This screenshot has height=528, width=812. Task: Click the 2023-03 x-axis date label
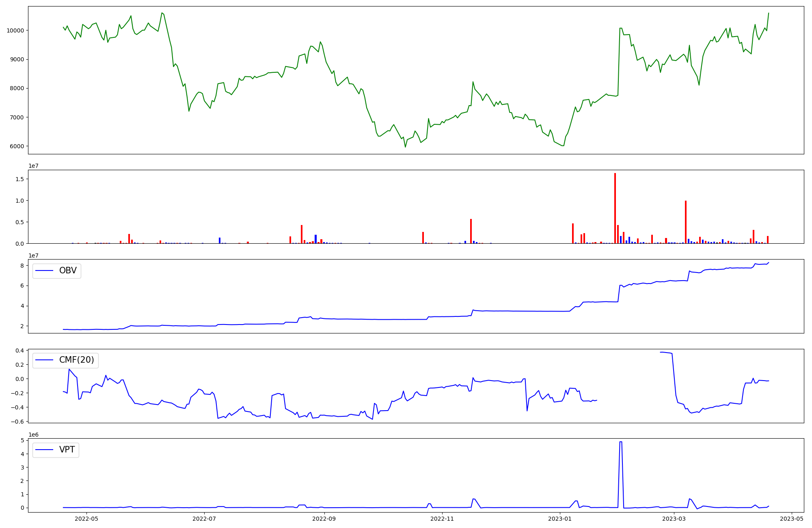674,519
